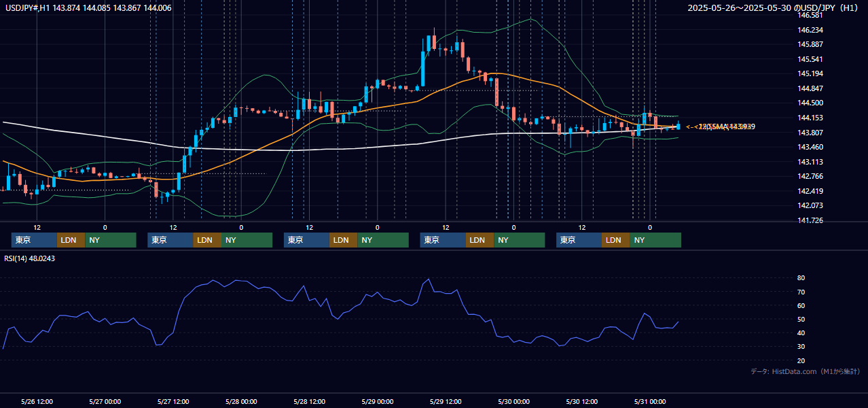Click the 5/30 00:00 date label
This screenshot has height=408, width=868.
click(513, 401)
